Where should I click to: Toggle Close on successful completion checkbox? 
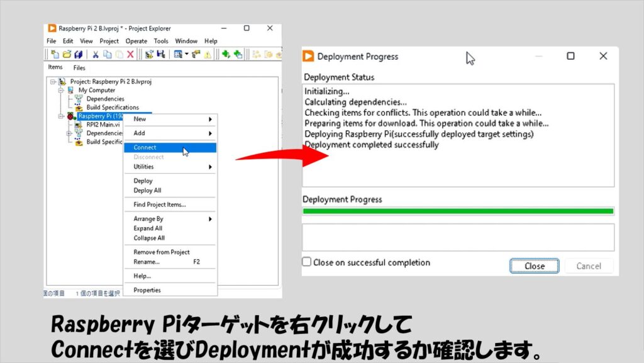pyautogui.click(x=307, y=262)
